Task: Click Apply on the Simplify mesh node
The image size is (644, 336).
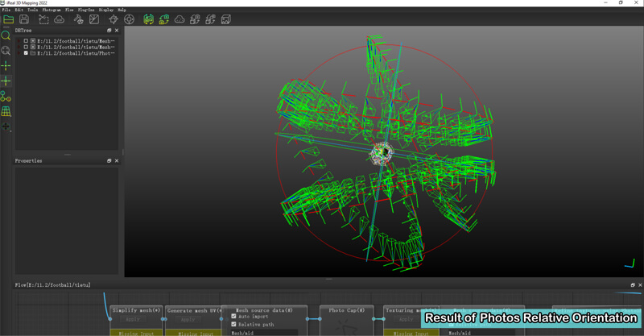Action: click(133, 319)
